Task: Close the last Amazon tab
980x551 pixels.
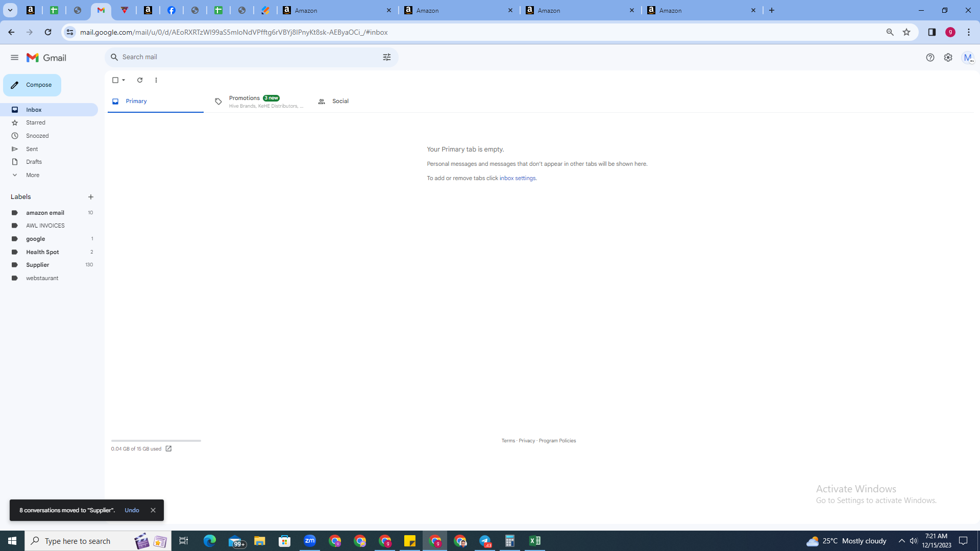Action: pyautogui.click(x=753, y=10)
